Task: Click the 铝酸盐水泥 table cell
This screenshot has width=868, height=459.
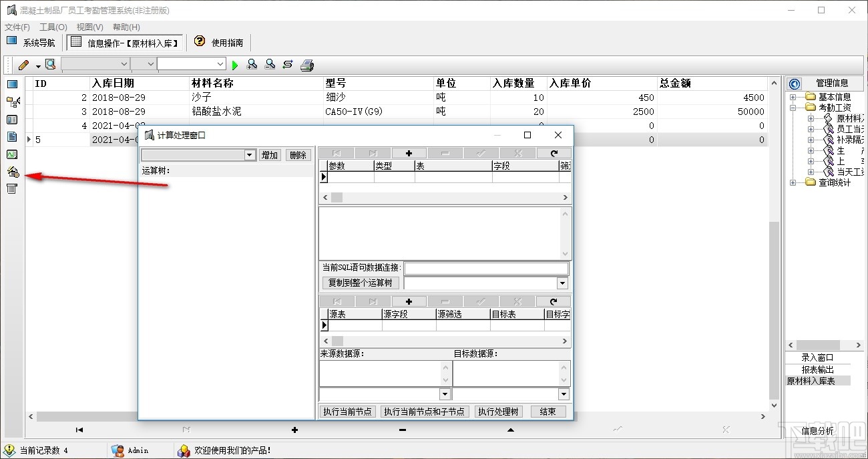Action: pos(256,112)
